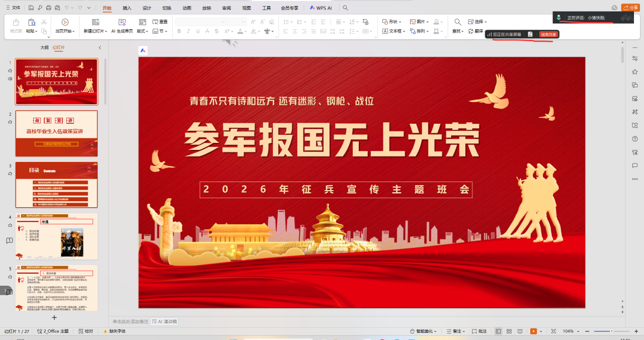Add a new slide with plus button below thumbnails
Viewport: 644px width, 340px height.
(x=54, y=317)
